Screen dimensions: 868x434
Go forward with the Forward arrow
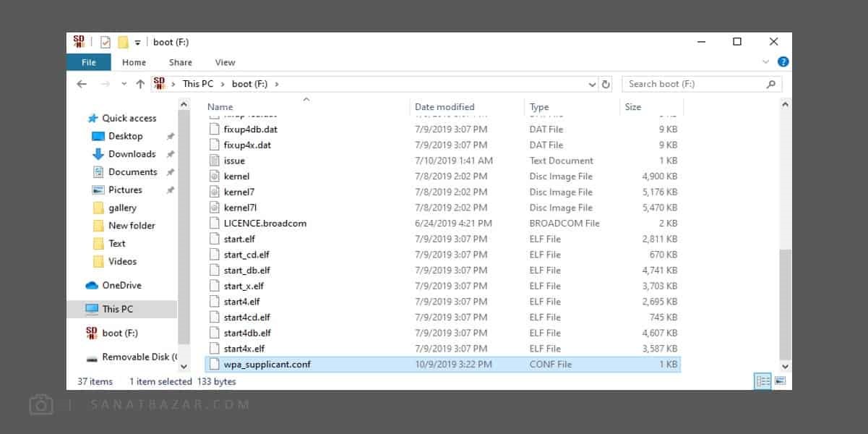tap(105, 84)
